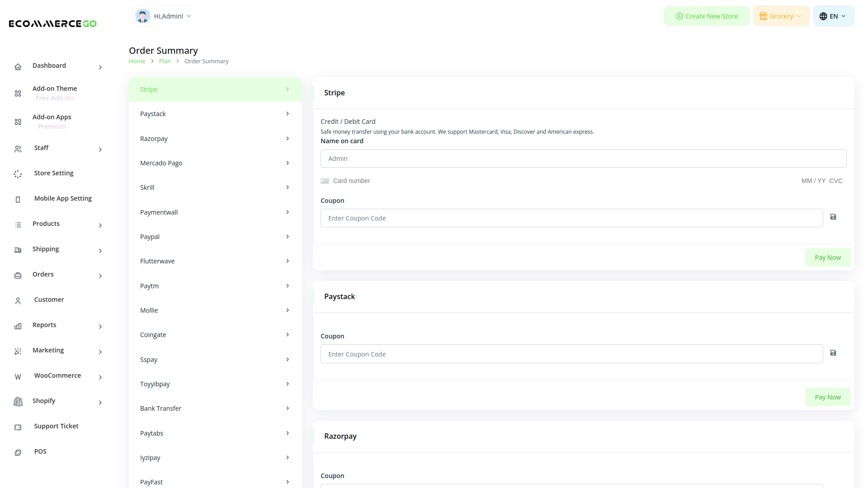868x488 pixels.
Task: Open the EN language dropdown
Action: pos(833,16)
